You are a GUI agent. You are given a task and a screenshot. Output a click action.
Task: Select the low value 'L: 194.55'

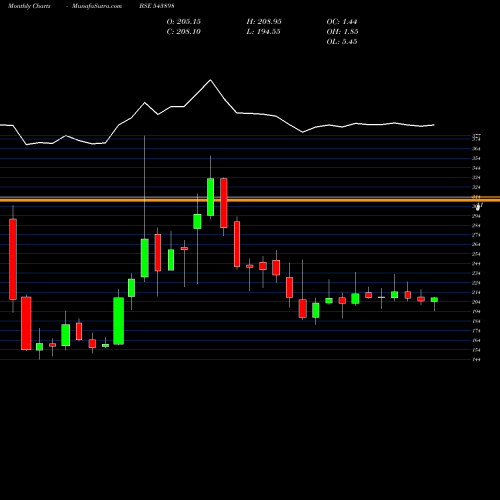(x=263, y=32)
